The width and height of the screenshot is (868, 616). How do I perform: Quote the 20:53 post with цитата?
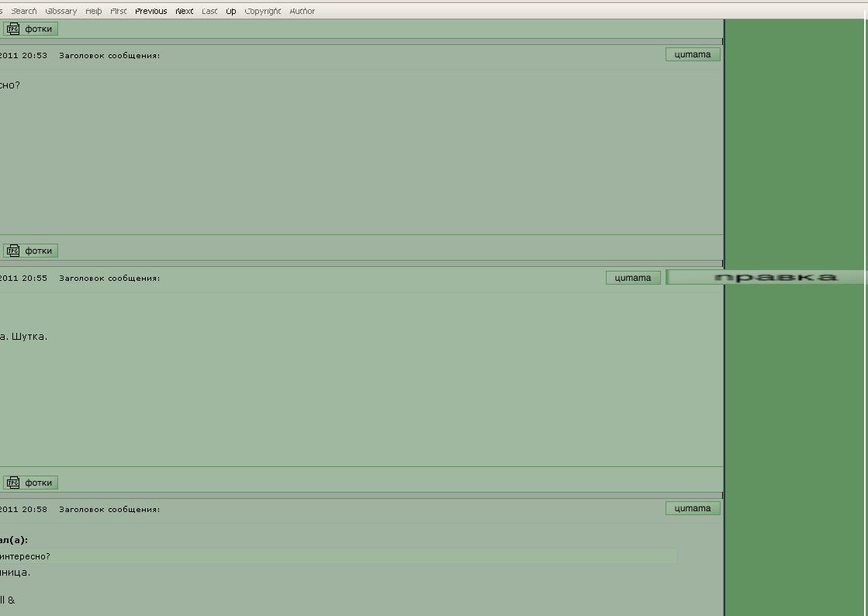click(693, 54)
